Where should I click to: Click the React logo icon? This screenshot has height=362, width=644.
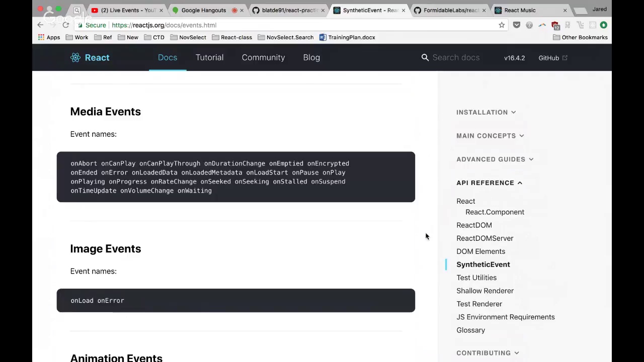[x=75, y=58]
